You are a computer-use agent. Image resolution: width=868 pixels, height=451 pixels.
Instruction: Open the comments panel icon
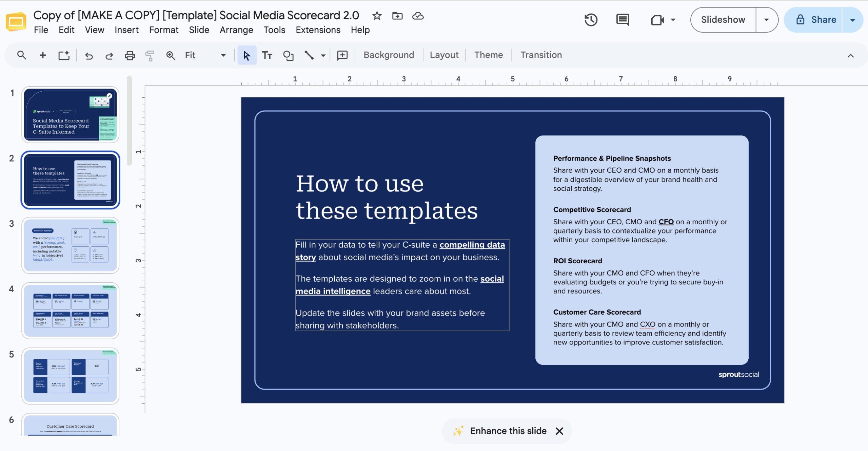click(x=623, y=20)
